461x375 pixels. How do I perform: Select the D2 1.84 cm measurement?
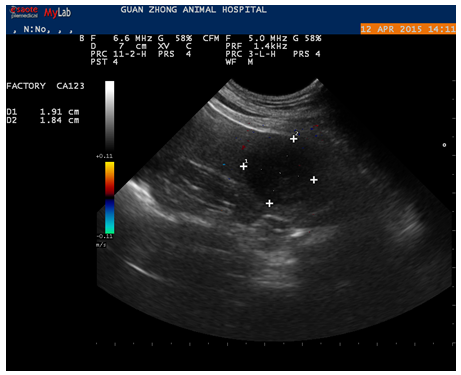click(x=43, y=120)
